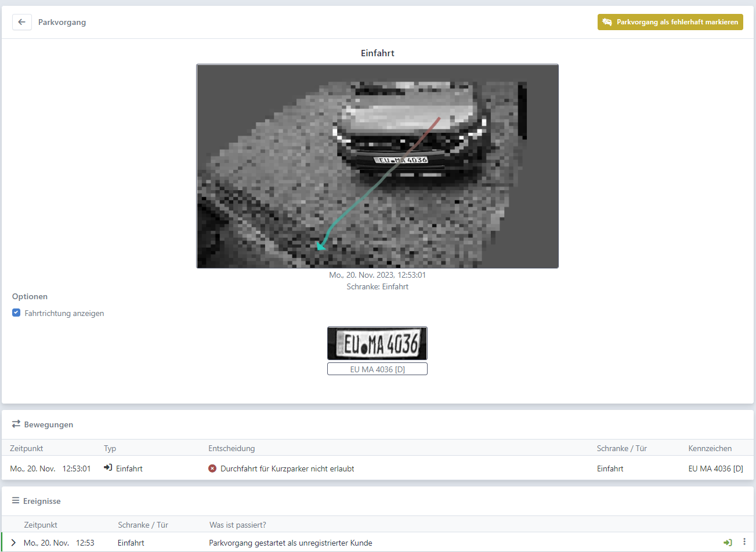Click the Einfahrt arrow icon in Bewegungen row

108,468
